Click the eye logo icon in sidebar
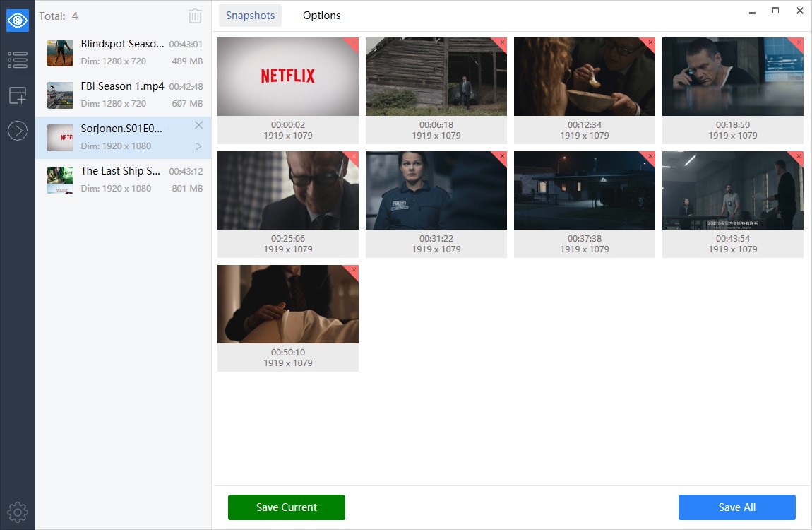The height and width of the screenshot is (530, 812). [18, 20]
